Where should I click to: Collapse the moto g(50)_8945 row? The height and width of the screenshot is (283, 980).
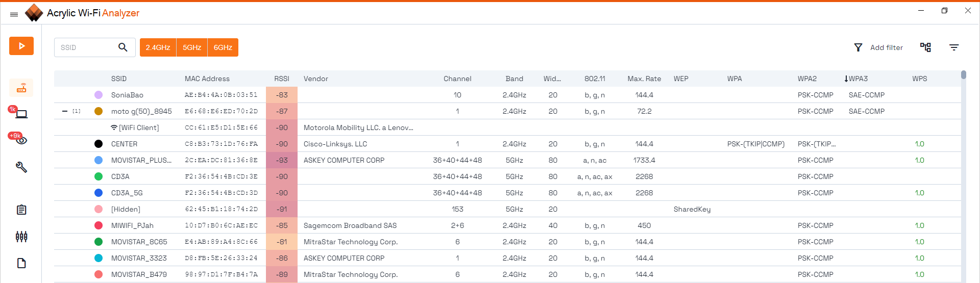pos(65,111)
